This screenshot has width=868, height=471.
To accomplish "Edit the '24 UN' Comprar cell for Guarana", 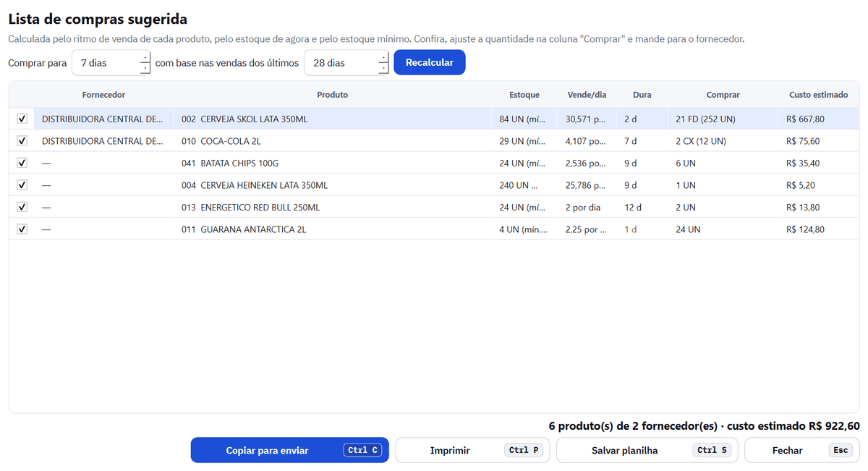I will pos(723,229).
